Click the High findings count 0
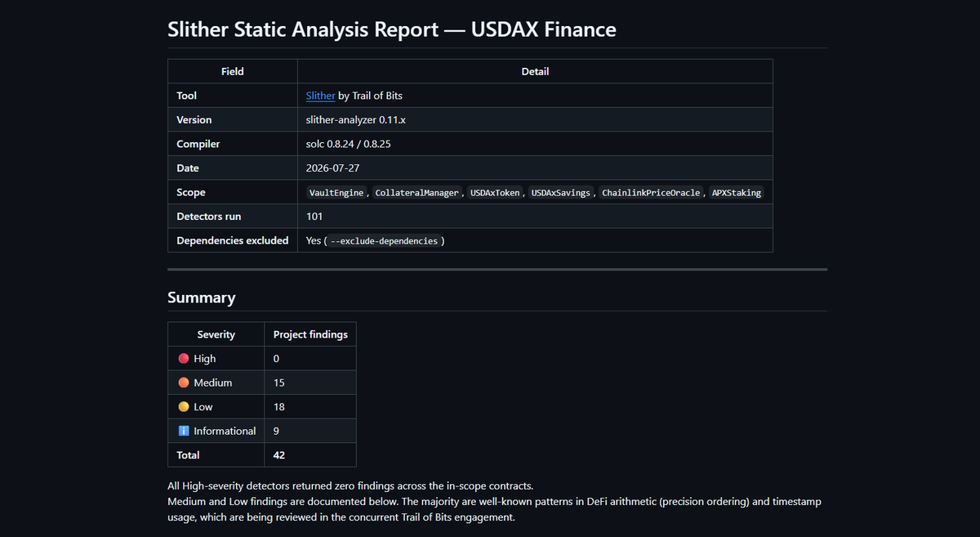This screenshot has height=537, width=980. coord(276,358)
